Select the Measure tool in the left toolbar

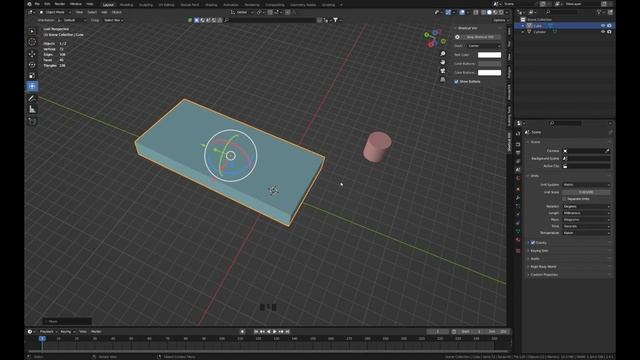[x=32, y=109]
